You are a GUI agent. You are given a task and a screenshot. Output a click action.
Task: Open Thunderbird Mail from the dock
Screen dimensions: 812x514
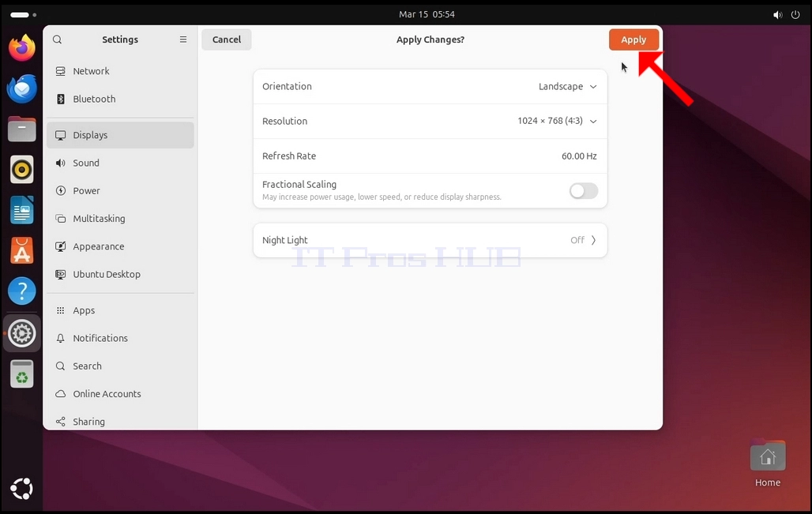point(22,88)
